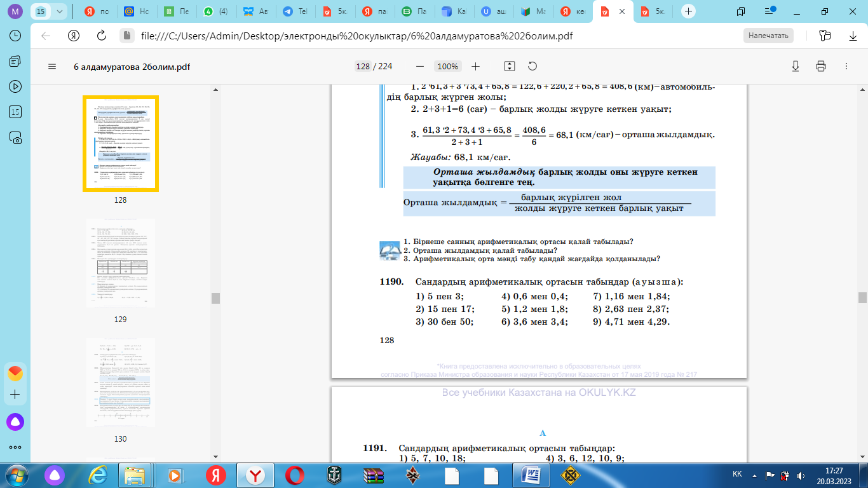Click the zoom out minus button
This screenshot has width=868, height=488.
pos(419,66)
